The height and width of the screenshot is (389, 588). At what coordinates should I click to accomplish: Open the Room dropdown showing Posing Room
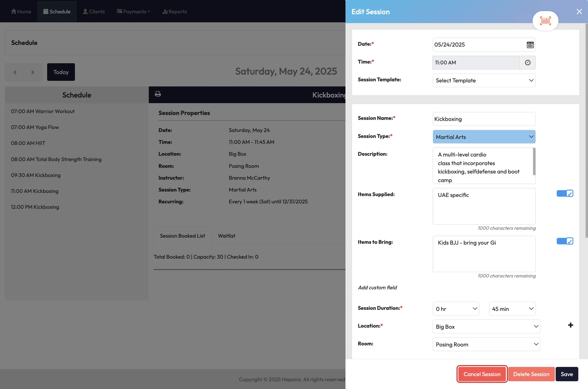pyautogui.click(x=486, y=345)
